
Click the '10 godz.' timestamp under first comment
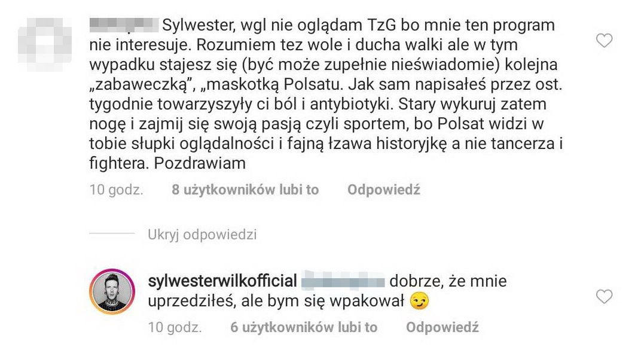point(116,190)
